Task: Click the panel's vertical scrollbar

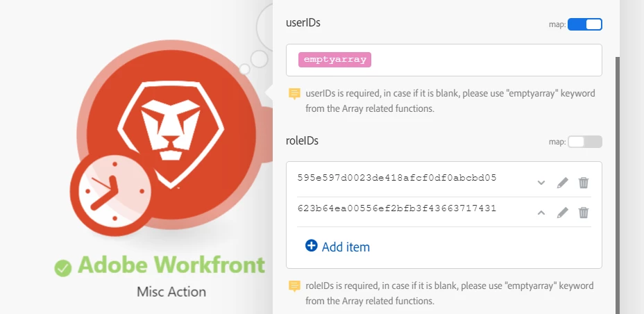Action: point(618,185)
